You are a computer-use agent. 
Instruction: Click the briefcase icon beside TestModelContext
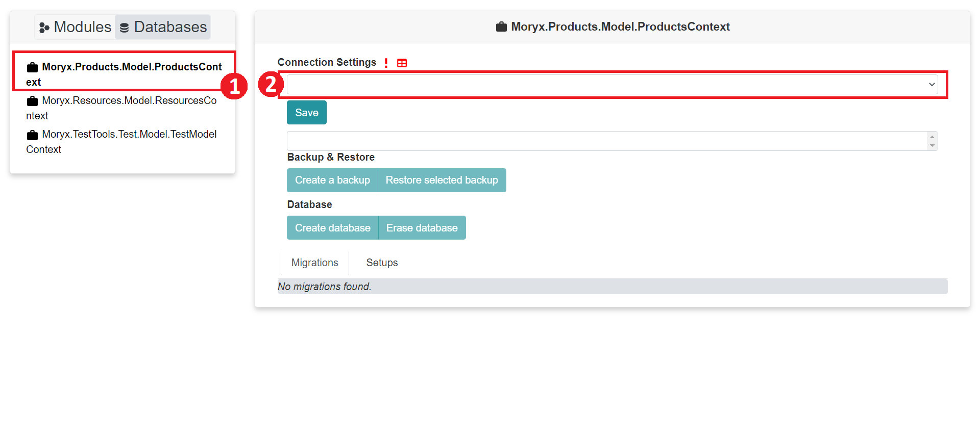click(x=32, y=135)
